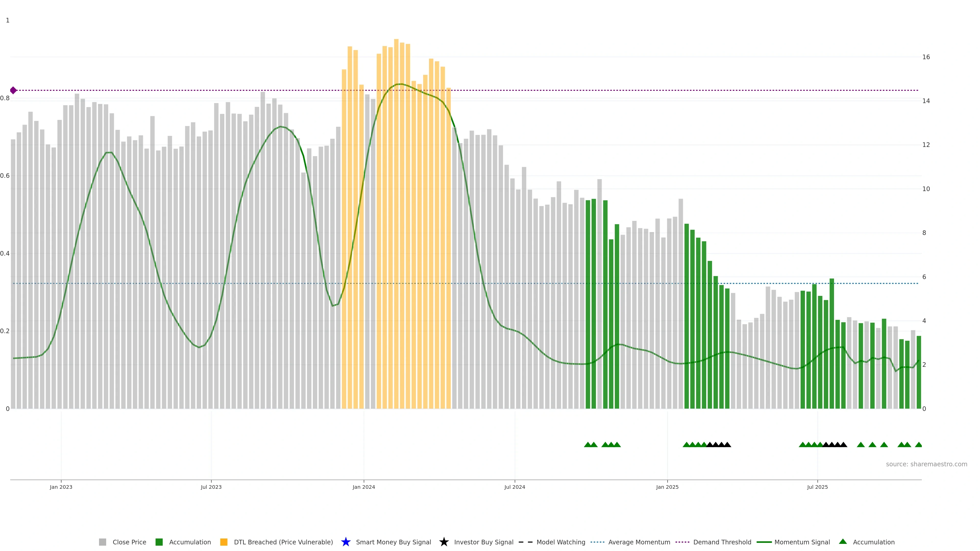Click the Jan 2023 axis label
The height and width of the screenshot is (551, 980).
[x=61, y=487]
